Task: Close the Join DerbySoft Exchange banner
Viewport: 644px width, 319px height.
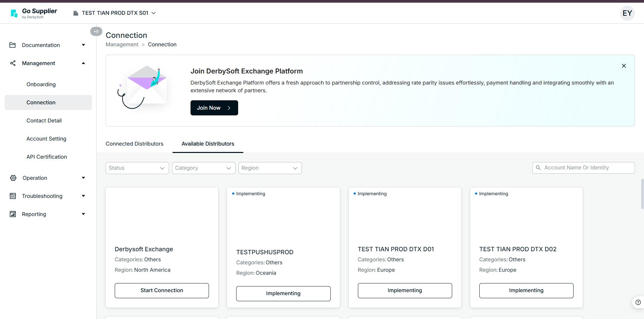Action: tap(624, 66)
